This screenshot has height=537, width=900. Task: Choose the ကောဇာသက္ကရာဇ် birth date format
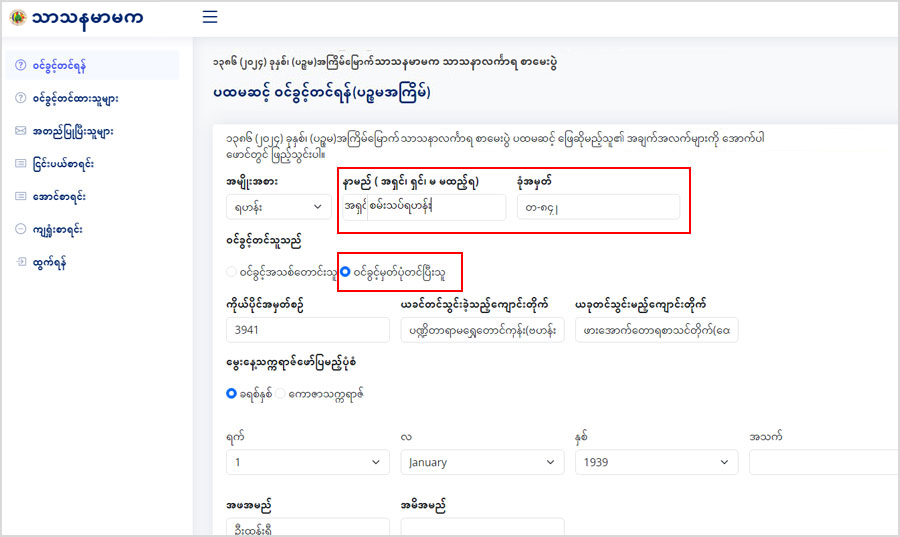click(280, 394)
